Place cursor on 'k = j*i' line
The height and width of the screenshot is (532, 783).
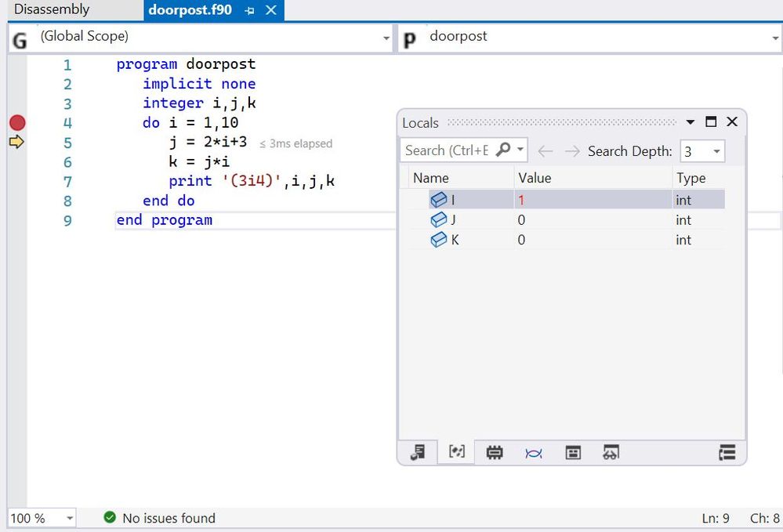(x=199, y=161)
